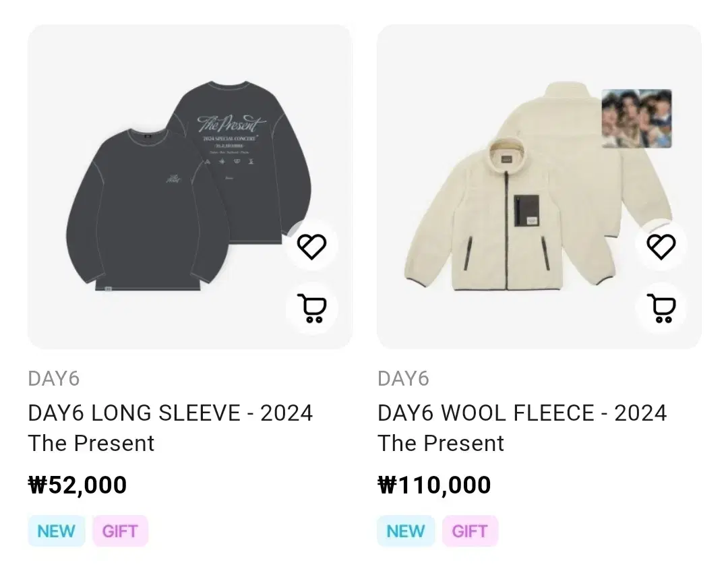Select the ₩52,000 price text
Image resolution: width=728 pixels, height=571 pixels.
(x=78, y=485)
